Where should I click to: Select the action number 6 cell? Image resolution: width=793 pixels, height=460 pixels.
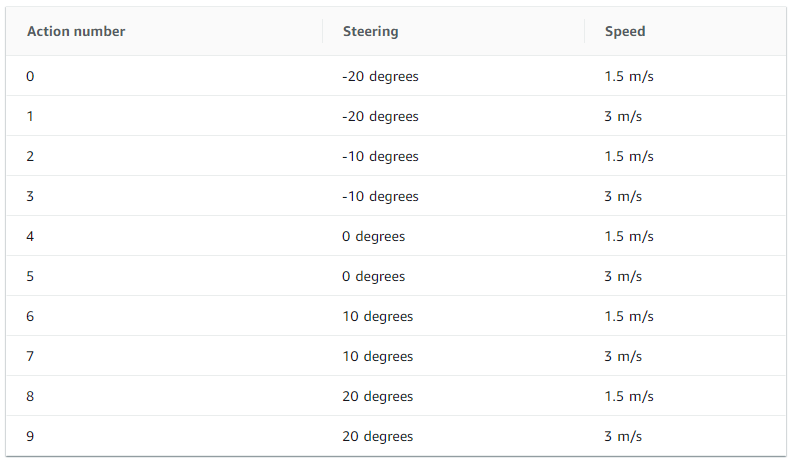pyautogui.click(x=30, y=316)
